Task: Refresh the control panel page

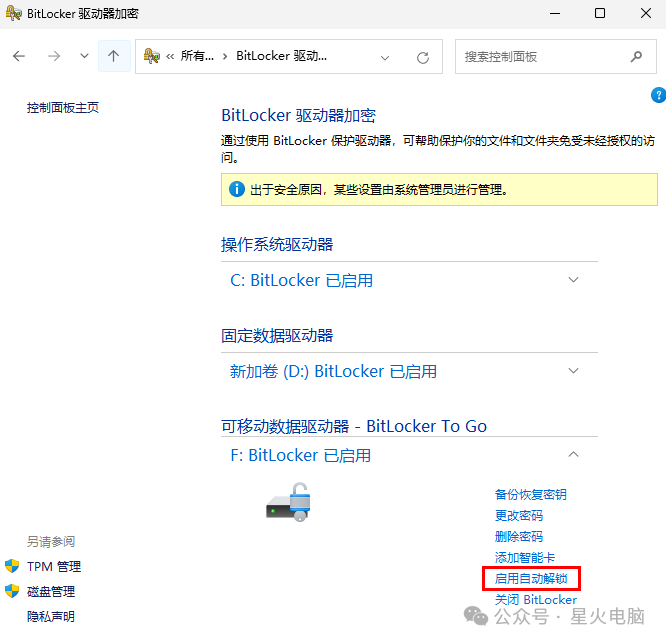Action: (x=423, y=58)
